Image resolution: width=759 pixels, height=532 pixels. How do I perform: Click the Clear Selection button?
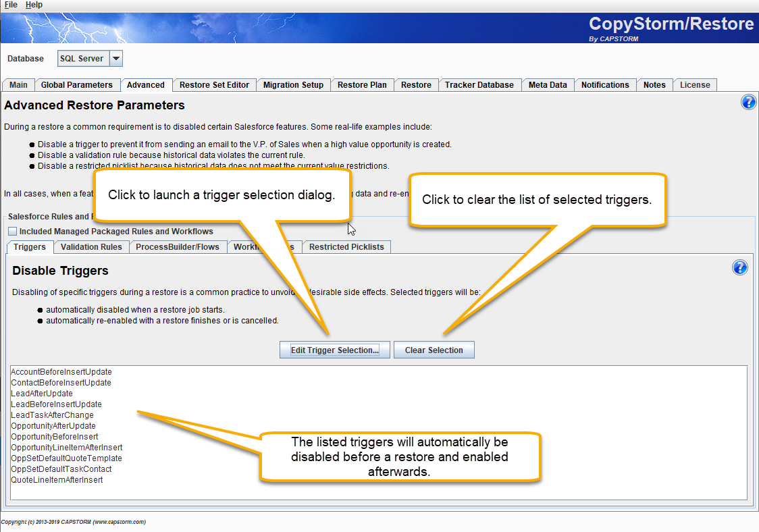(x=434, y=350)
